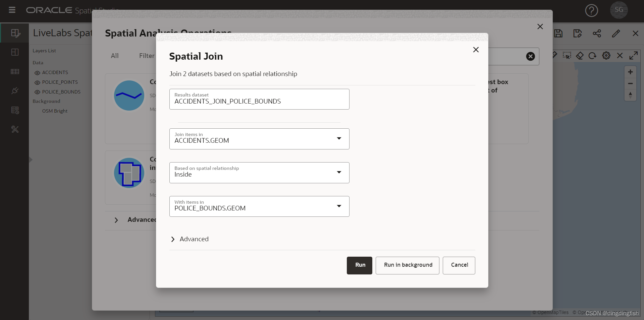Open Administration tools icon in sidebar
Image resolution: width=644 pixels, height=320 pixels.
tap(15, 129)
